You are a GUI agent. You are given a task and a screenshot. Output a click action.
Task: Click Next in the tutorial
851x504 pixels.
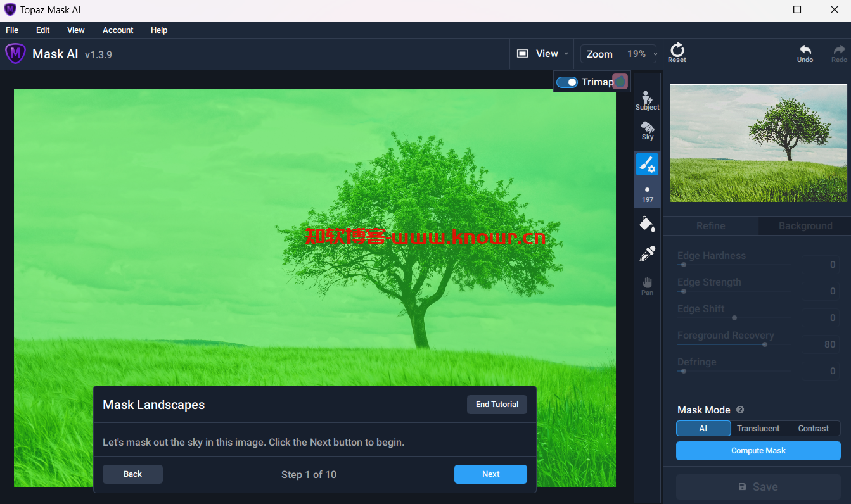490,474
